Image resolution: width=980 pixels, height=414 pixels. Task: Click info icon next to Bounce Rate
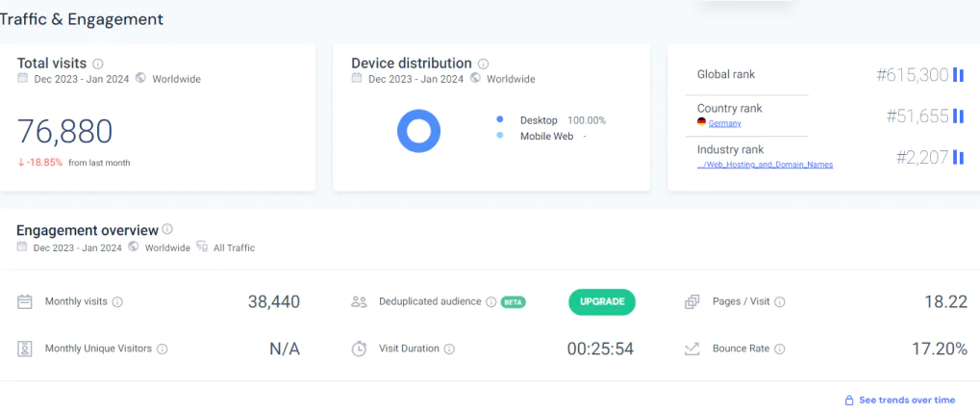tap(780, 349)
